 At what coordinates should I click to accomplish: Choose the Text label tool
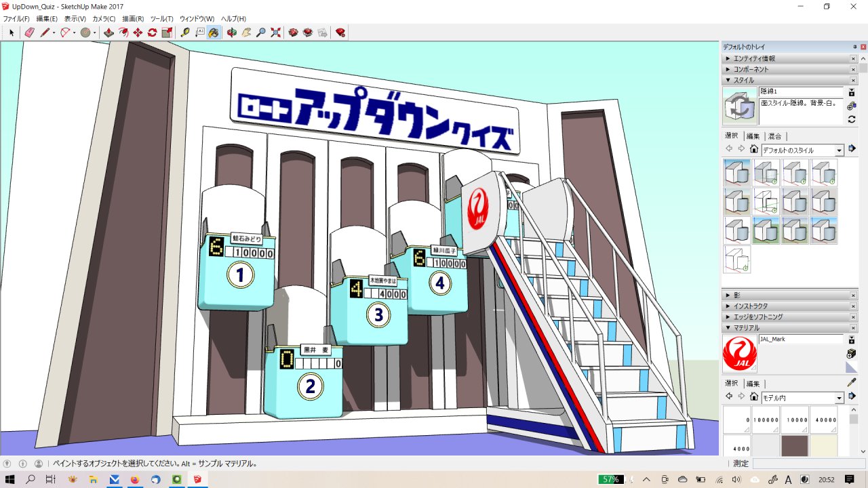point(200,32)
